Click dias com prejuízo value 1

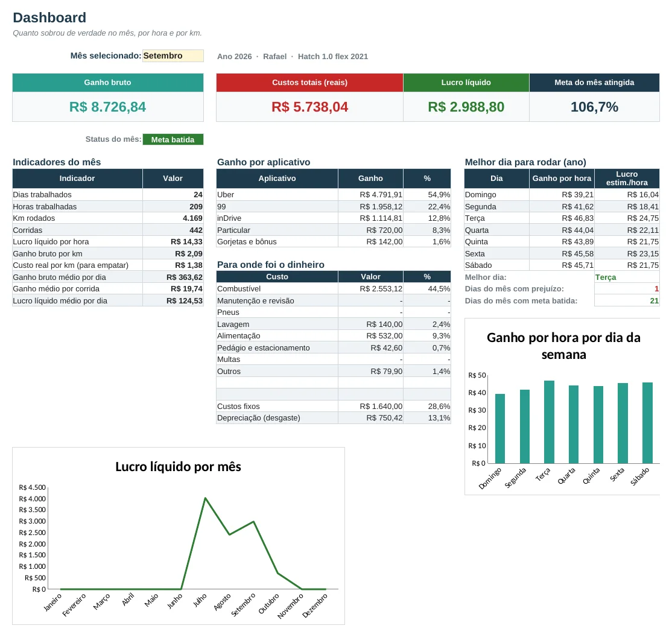coord(627,289)
